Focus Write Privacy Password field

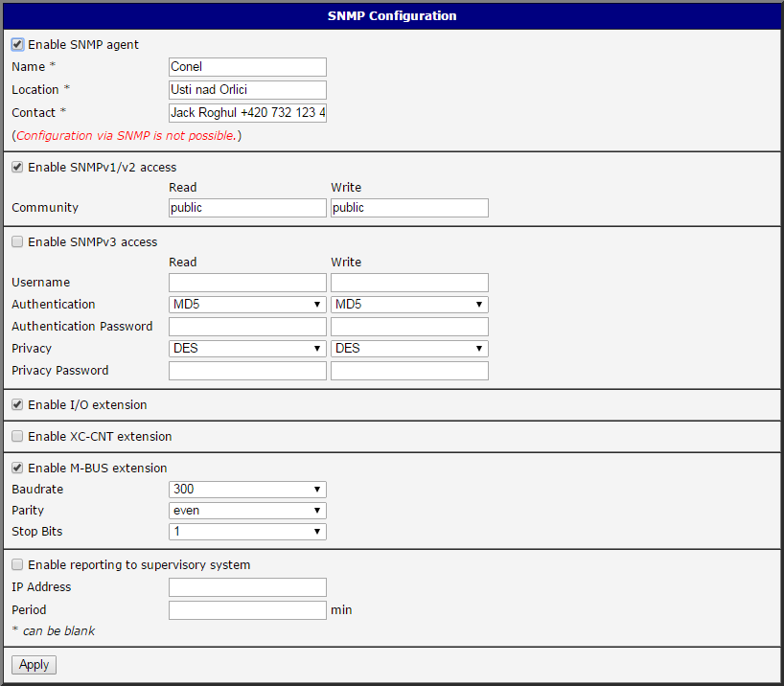tap(409, 371)
